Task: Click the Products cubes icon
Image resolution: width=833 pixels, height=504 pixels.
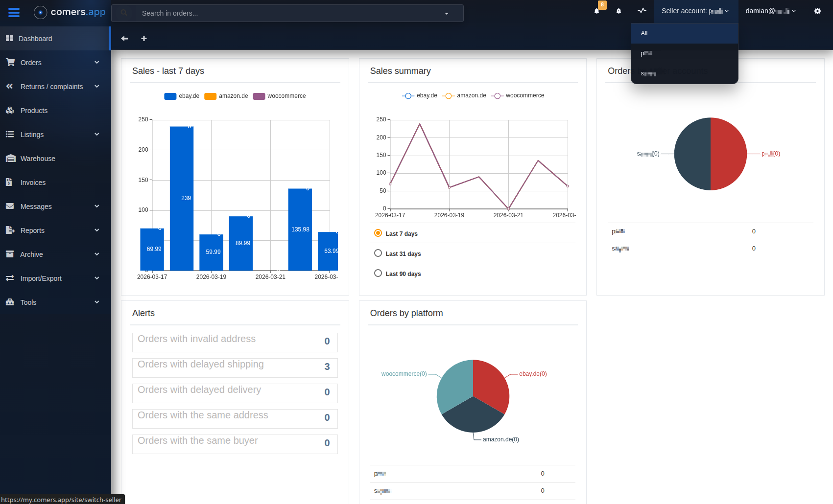Action: pyautogui.click(x=10, y=111)
